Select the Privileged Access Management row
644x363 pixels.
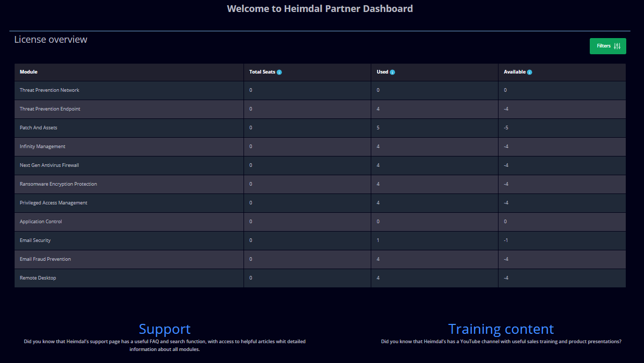320,203
